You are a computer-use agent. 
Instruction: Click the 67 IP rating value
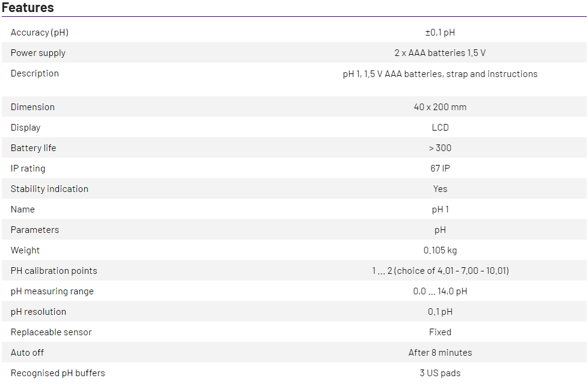(440, 169)
